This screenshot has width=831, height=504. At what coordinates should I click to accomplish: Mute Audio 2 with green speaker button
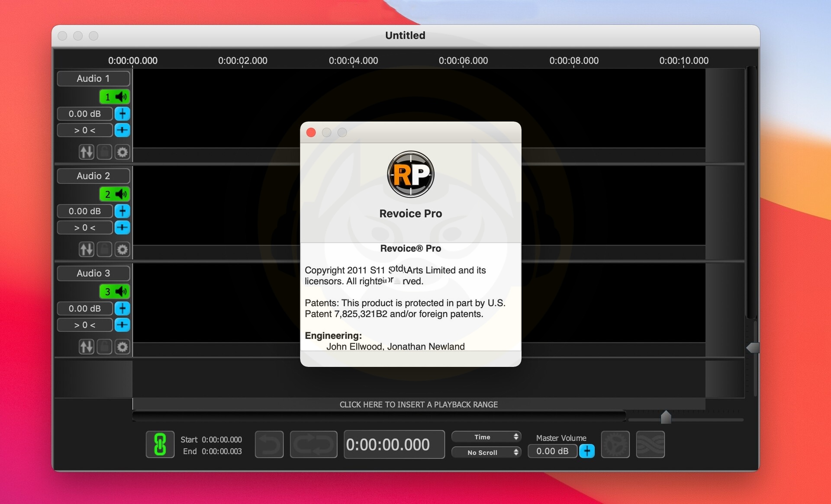[x=115, y=194]
